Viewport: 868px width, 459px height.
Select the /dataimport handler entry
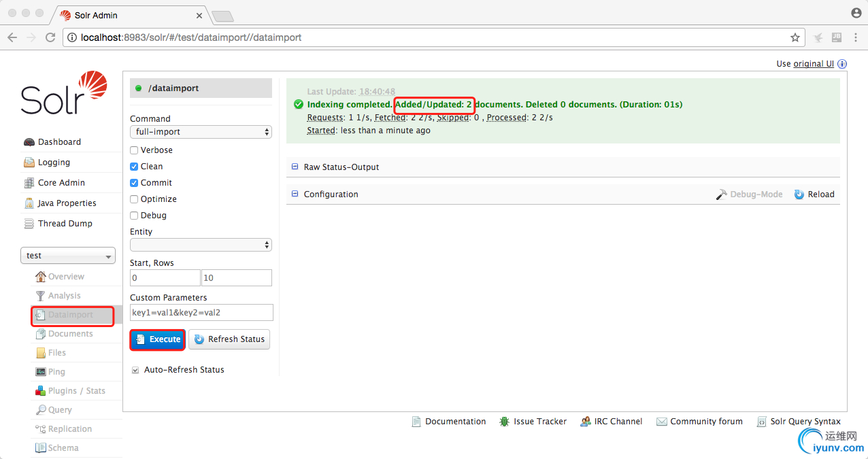click(201, 88)
